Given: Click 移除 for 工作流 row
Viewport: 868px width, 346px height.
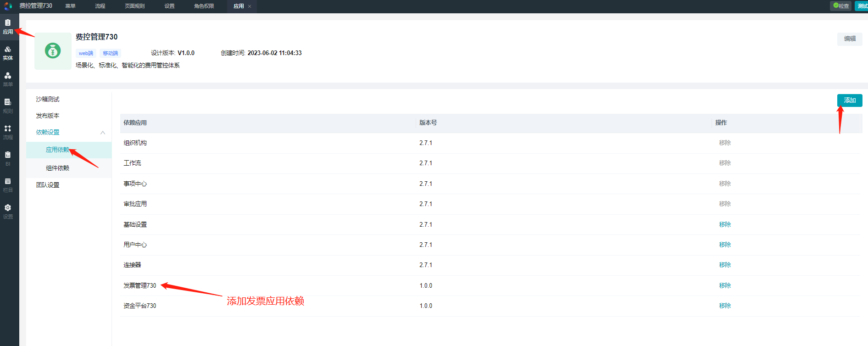Looking at the screenshot, I should pyautogui.click(x=725, y=163).
